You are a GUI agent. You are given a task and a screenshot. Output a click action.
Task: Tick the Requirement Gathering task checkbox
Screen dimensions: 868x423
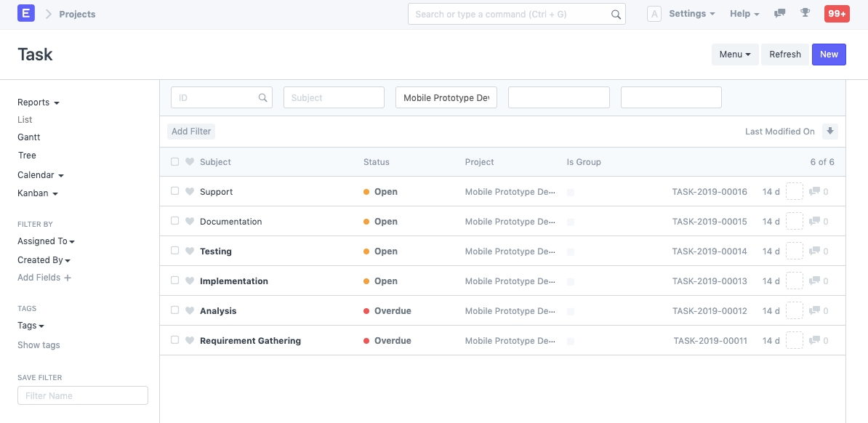click(x=174, y=340)
